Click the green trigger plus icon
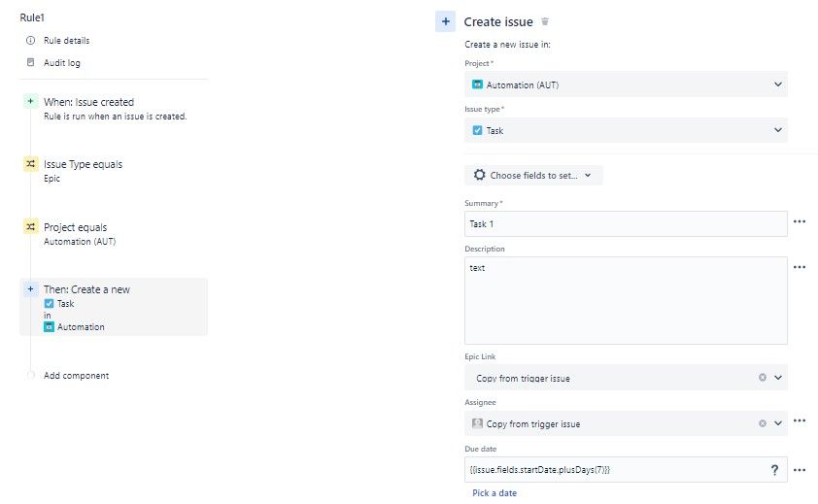Image resolution: width=818 pixels, height=504 pixels. coord(31,101)
